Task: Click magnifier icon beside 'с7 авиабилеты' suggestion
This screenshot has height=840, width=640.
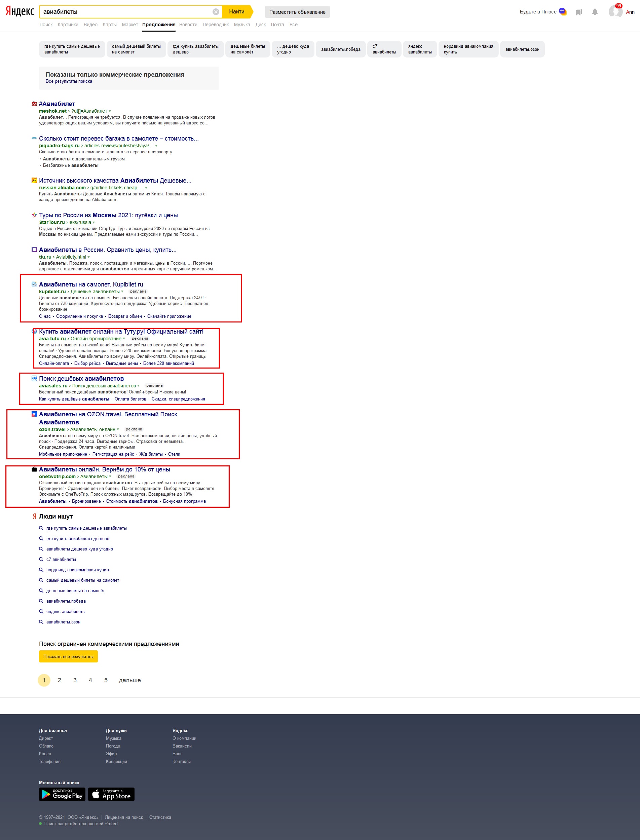Action: point(41,559)
